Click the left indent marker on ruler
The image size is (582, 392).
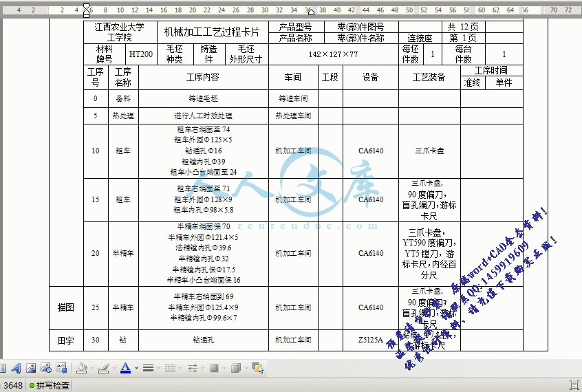pos(87,10)
